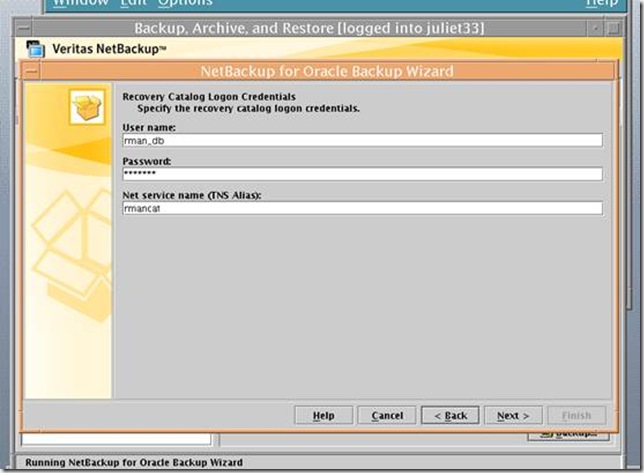This screenshot has height=473, width=644.
Task: Click the greyed-out Finish button
Action: [576, 416]
